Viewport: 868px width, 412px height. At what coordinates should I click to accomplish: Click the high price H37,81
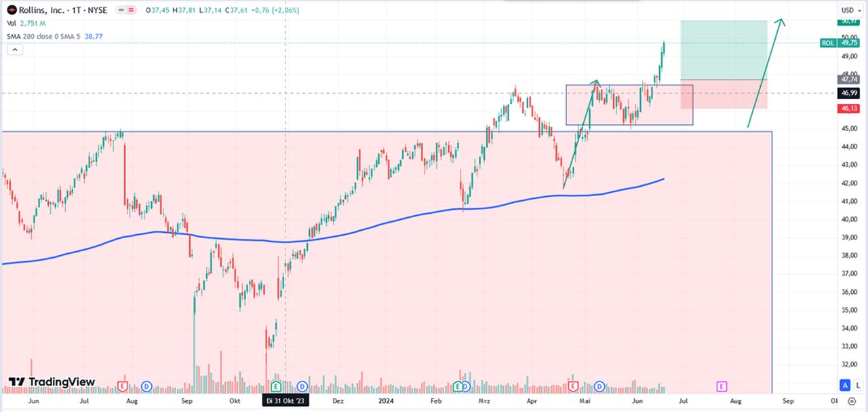pos(184,10)
